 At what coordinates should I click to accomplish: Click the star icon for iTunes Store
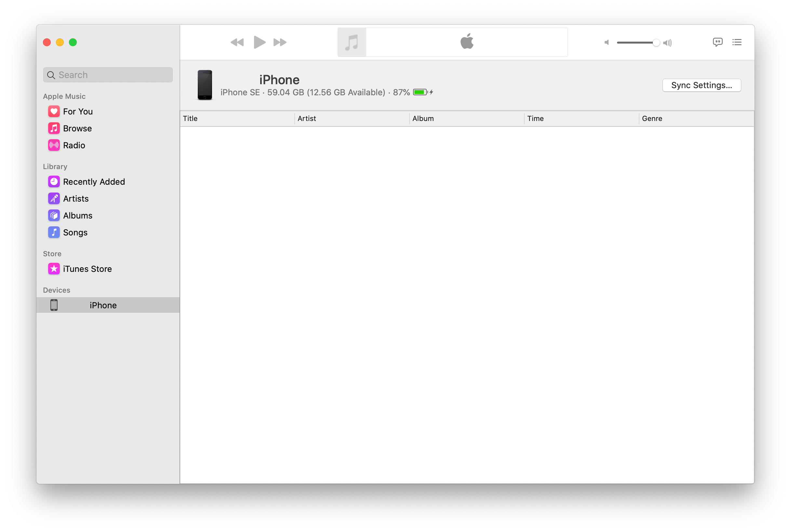(54, 269)
